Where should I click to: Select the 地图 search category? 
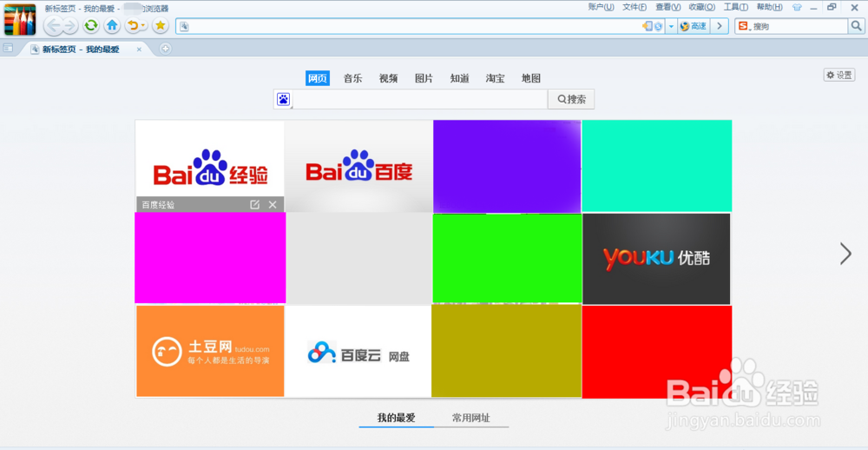click(531, 78)
